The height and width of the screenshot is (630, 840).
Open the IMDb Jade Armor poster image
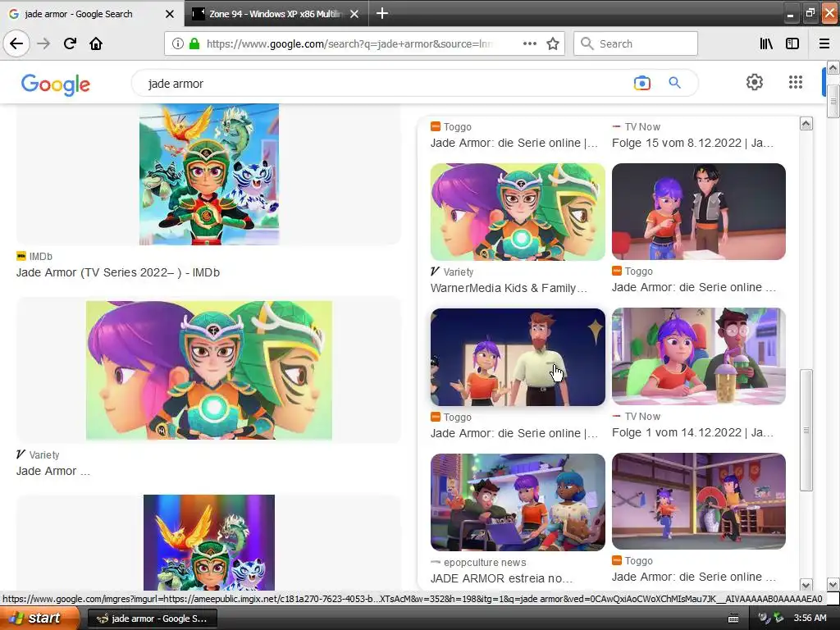(209, 175)
